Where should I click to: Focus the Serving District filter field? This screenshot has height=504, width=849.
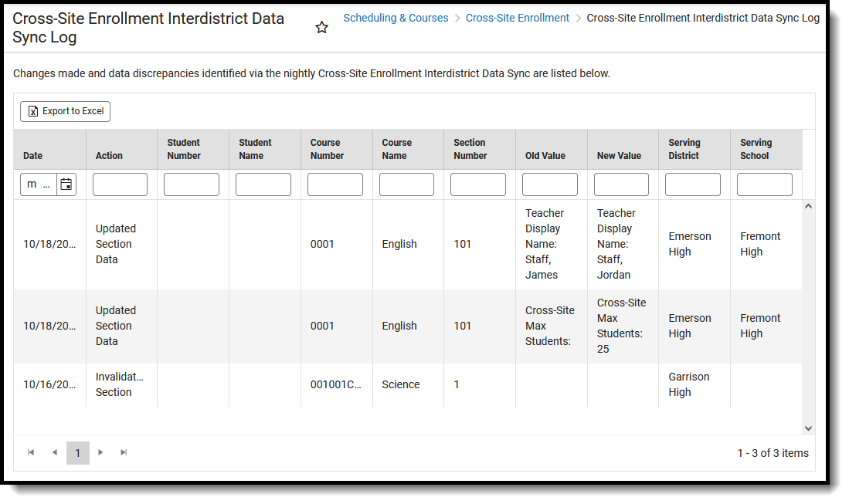[x=692, y=184]
